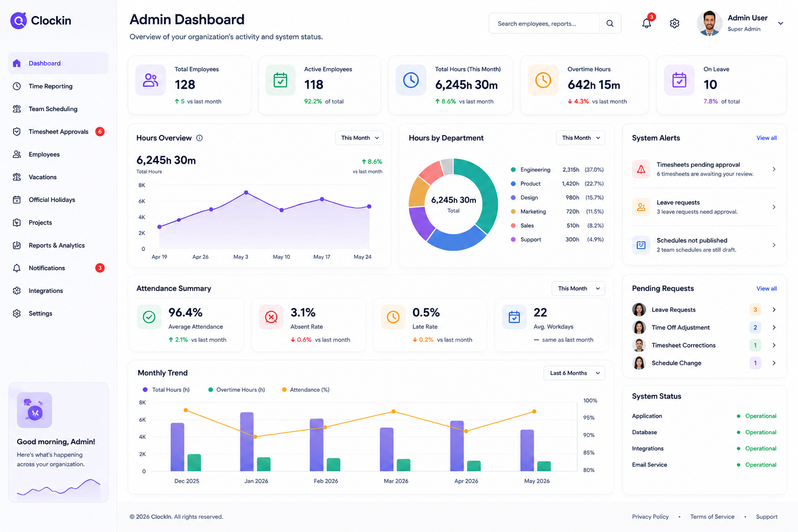
Task: Click the Average Attendance checkmark icon
Action: [149, 317]
